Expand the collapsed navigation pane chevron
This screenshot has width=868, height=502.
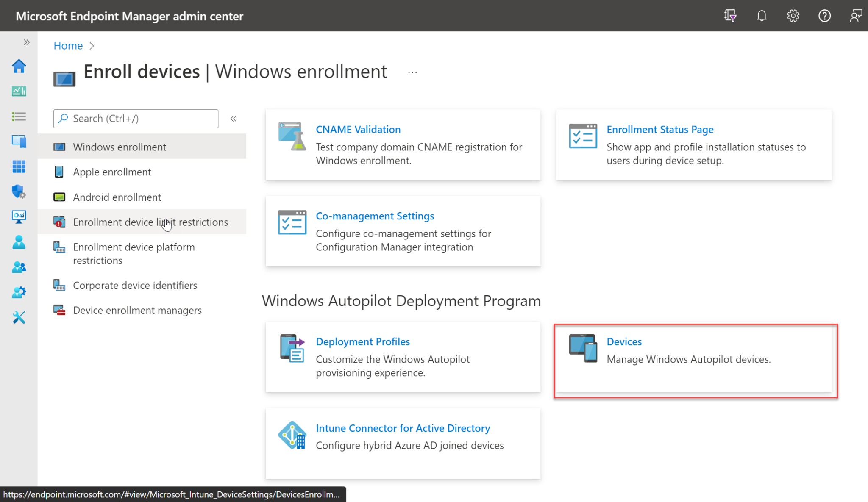click(27, 42)
